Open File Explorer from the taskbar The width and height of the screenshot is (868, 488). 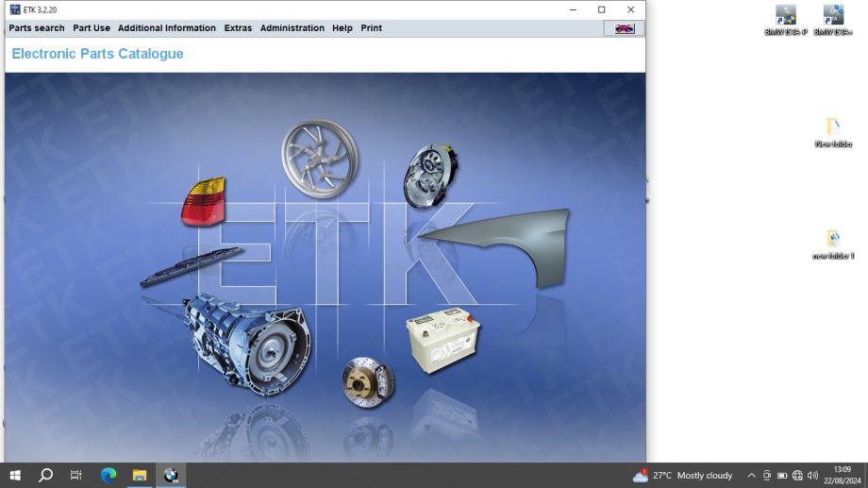[140, 476]
